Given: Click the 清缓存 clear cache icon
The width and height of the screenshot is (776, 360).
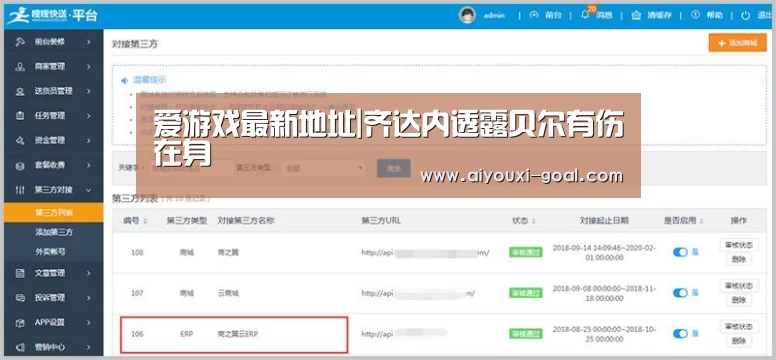Looking at the screenshot, I should tap(636, 15).
